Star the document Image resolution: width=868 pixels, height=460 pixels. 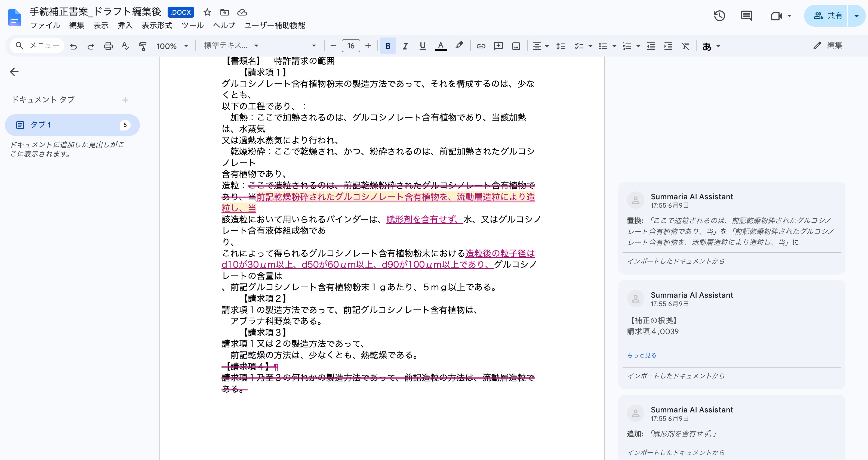pyautogui.click(x=207, y=13)
